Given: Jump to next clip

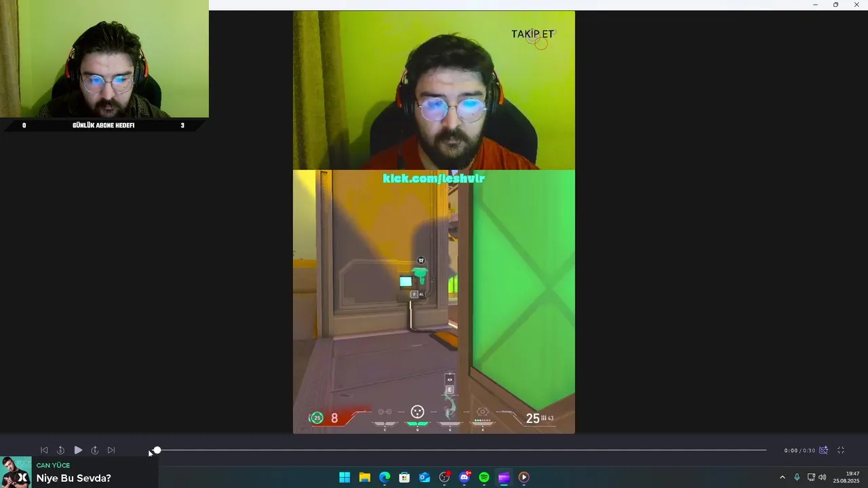Looking at the screenshot, I should 111,450.
